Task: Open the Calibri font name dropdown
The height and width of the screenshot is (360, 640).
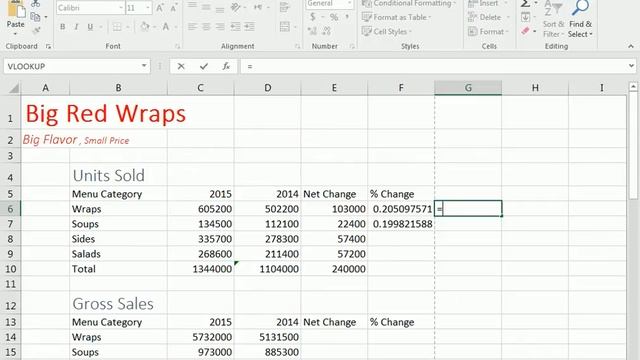Action: click(121, 8)
